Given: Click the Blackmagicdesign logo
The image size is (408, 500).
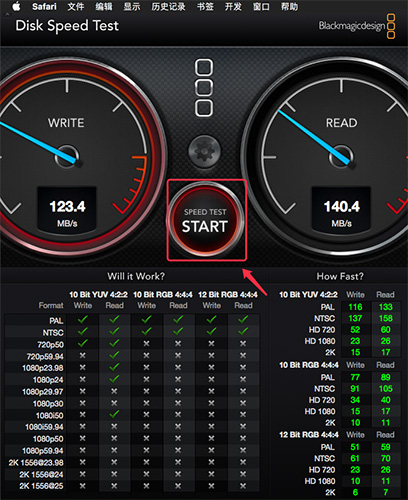Looking at the screenshot, I should click(x=357, y=26).
